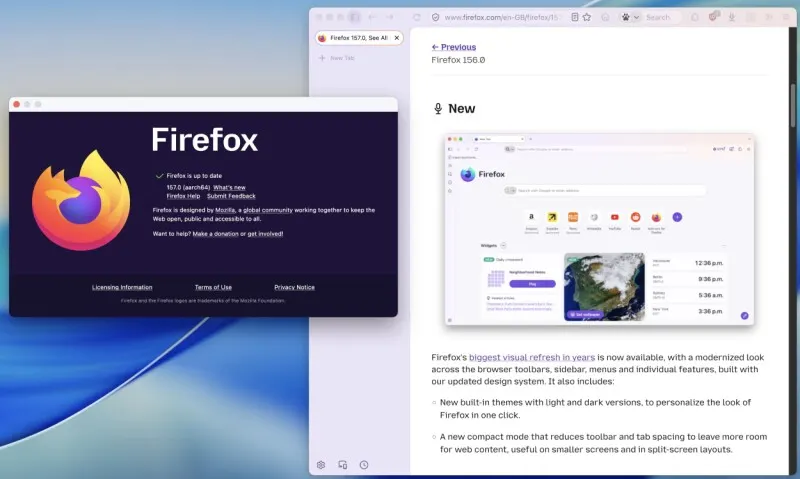Open a New Tab from sidebar
The image size is (800, 479).
point(337,58)
